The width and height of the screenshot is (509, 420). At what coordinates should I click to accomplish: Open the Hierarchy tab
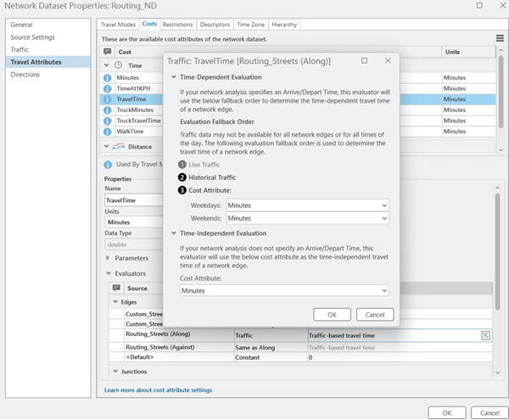(284, 25)
